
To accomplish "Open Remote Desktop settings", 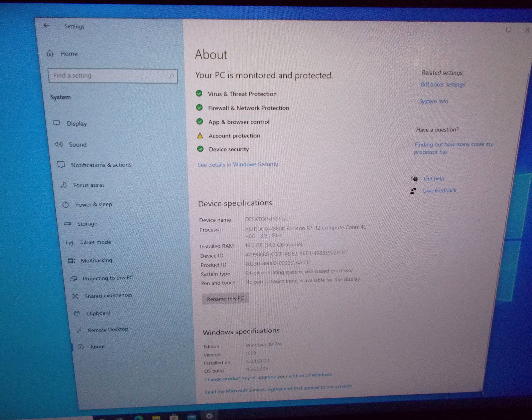I will 107,329.
